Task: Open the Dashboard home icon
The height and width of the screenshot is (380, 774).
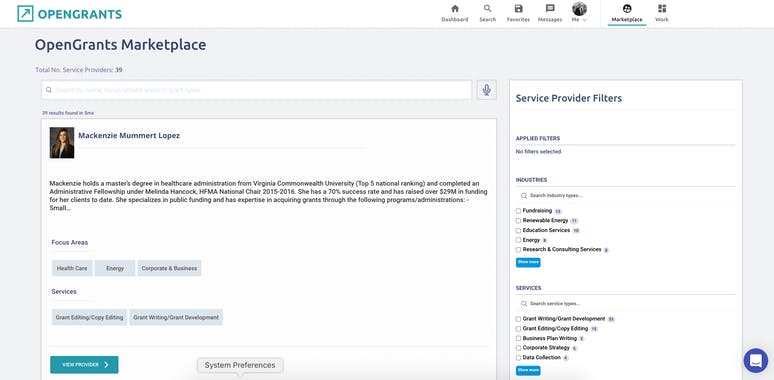Action: [455, 9]
